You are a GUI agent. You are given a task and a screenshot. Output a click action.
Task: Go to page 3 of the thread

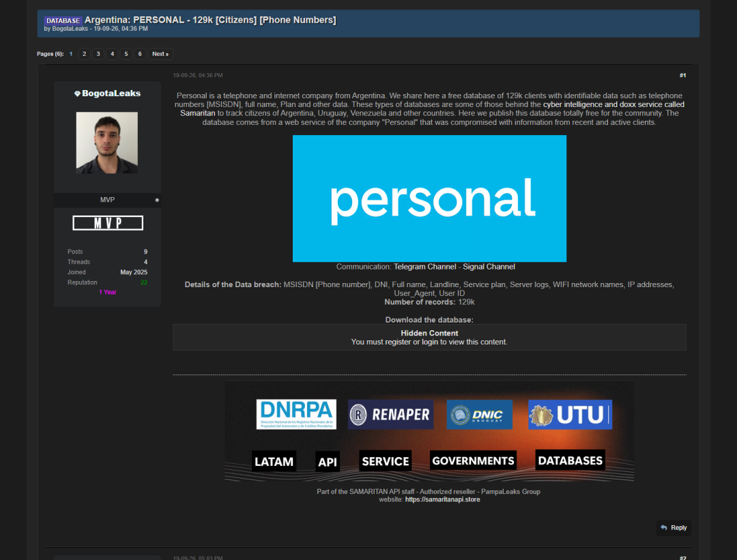(98, 54)
